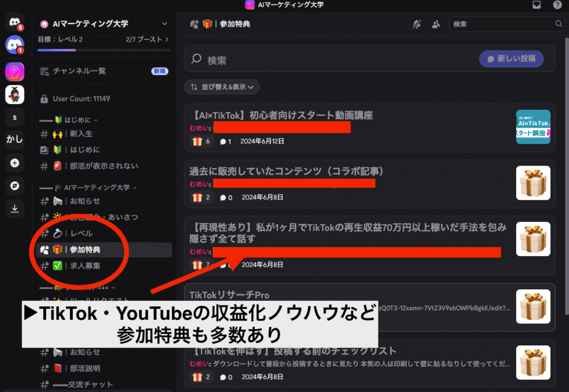This screenshot has height=392, width=569.
Task: Open the かし server
Action: pyautogui.click(x=14, y=139)
